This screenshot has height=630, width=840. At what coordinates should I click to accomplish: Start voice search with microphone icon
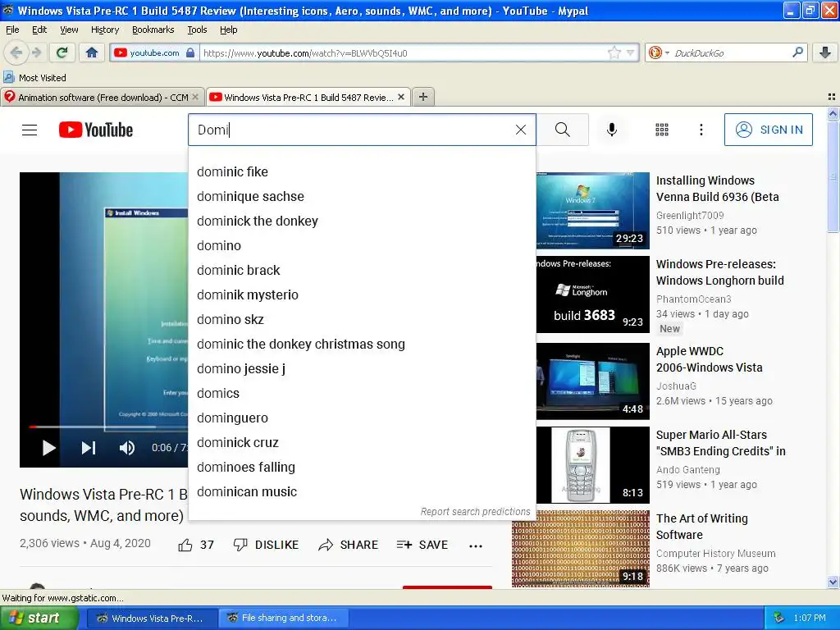612,130
